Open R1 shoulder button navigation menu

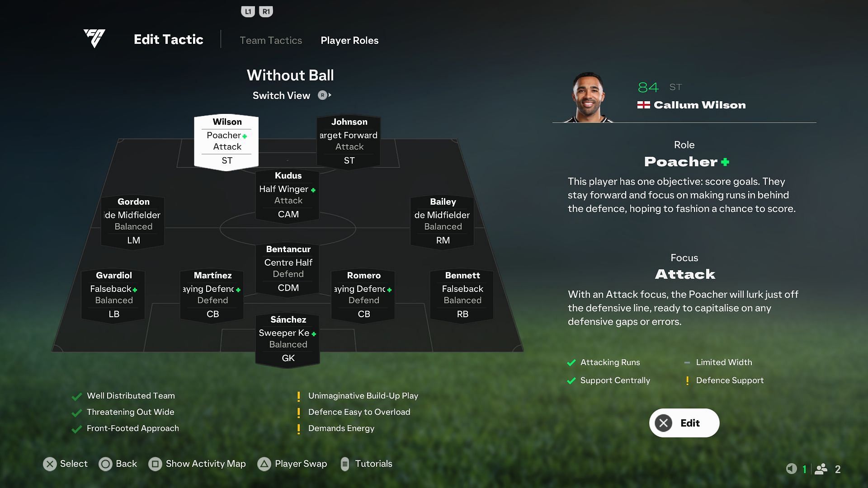pyautogui.click(x=266, y=11)
